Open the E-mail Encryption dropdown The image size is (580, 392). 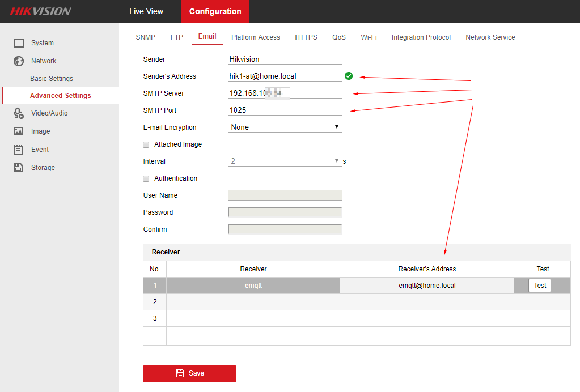(285, 127)
